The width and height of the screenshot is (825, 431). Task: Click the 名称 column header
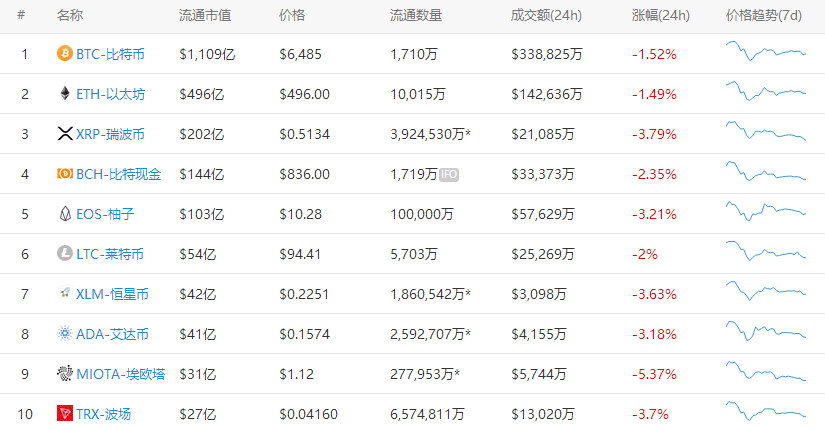tap(70, 15)
